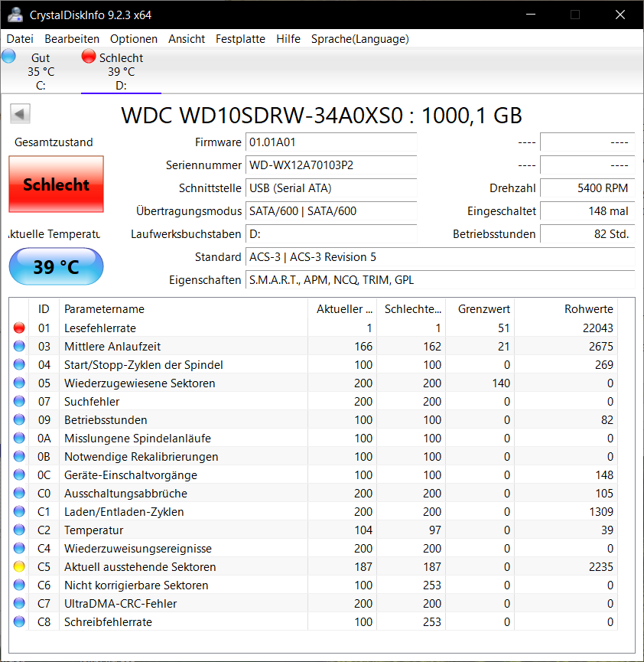This screenshot has width=644, height=662.
Task: Click blue status dot of Suchfehler row
Action: (19, 401)
